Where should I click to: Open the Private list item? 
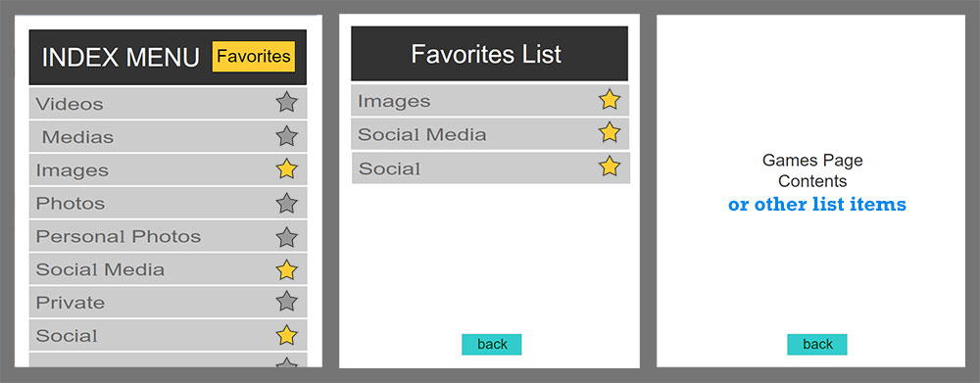pyautogui.click(x=168, y=303)
